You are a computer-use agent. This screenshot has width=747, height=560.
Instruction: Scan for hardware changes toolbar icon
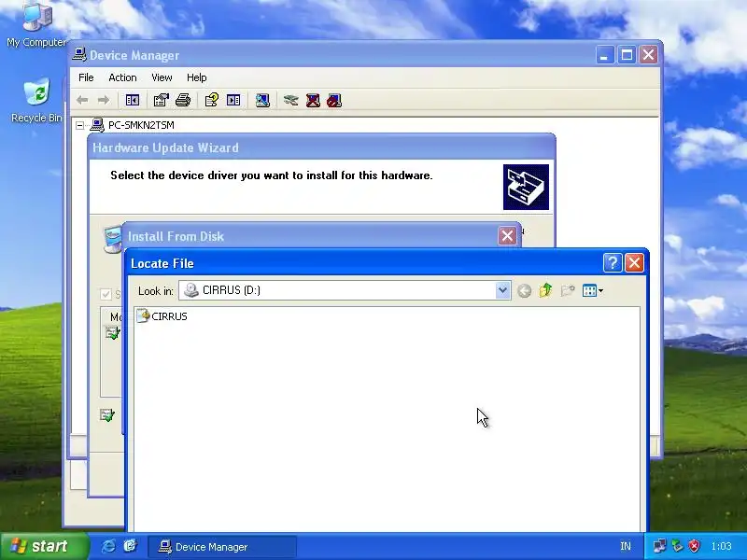[262, 100]
